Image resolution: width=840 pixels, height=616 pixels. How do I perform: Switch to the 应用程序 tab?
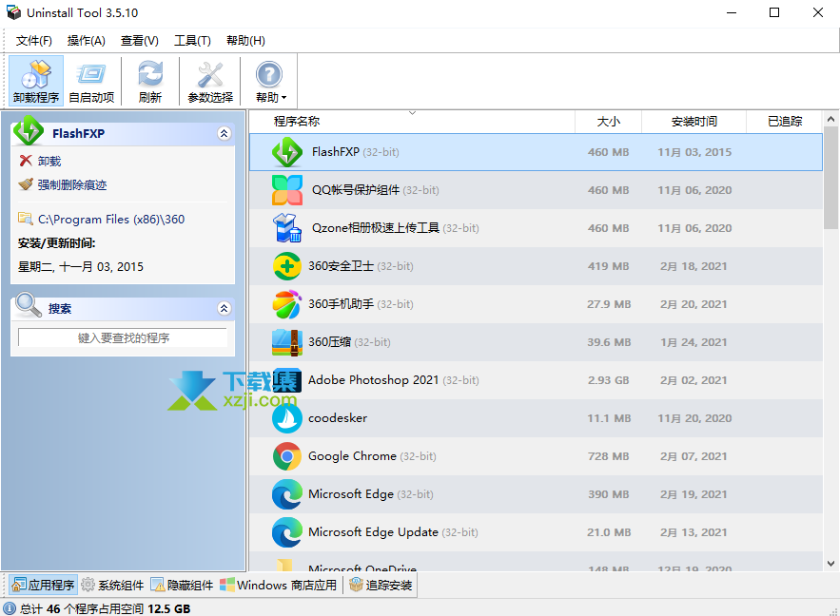click(44, 585)
